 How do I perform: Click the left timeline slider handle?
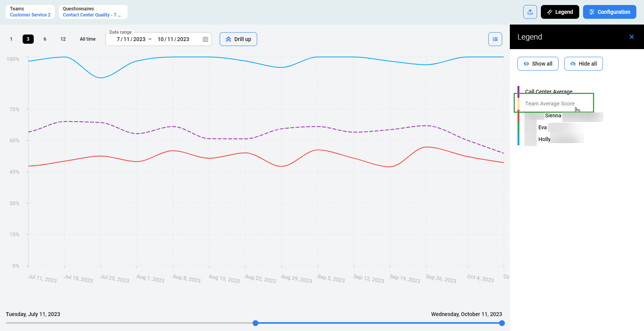tap(255, 323)
